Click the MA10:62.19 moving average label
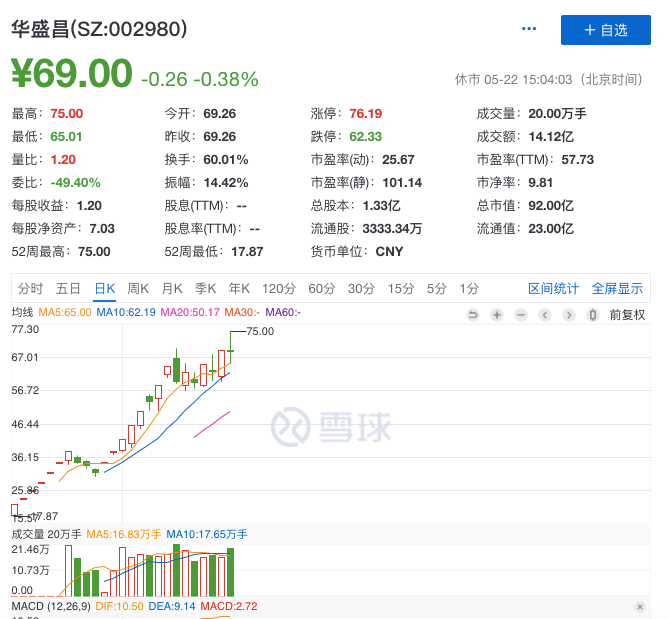This screenshot has width=670, height=619. click(126, 312)
